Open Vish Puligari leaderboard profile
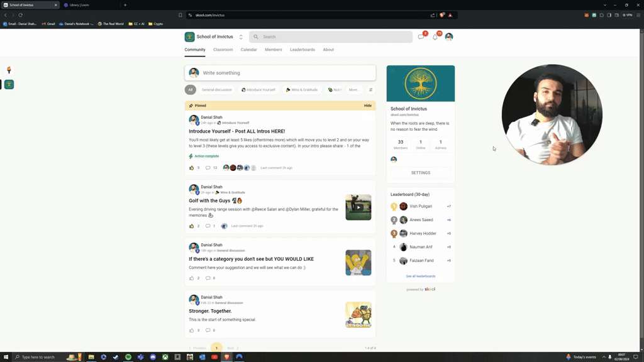The width and height of the screenshot is (644, 362). click(x=421, y=206)
